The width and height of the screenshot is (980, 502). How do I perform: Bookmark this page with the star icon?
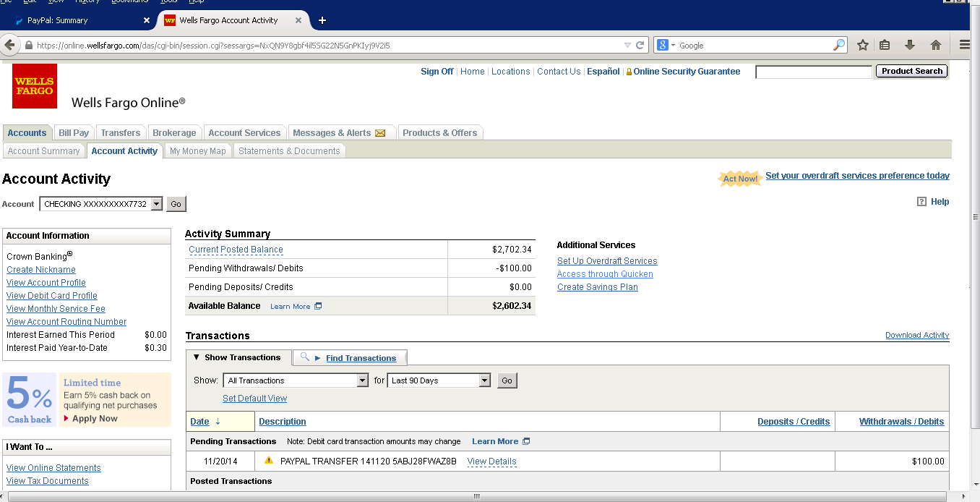point(862,45)
